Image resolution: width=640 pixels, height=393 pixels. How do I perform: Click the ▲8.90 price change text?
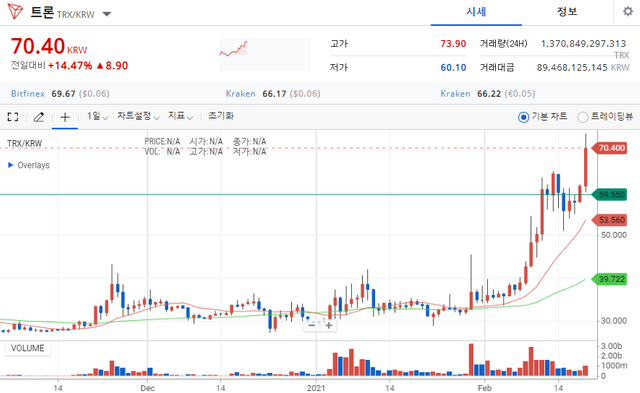coord(112,66)
